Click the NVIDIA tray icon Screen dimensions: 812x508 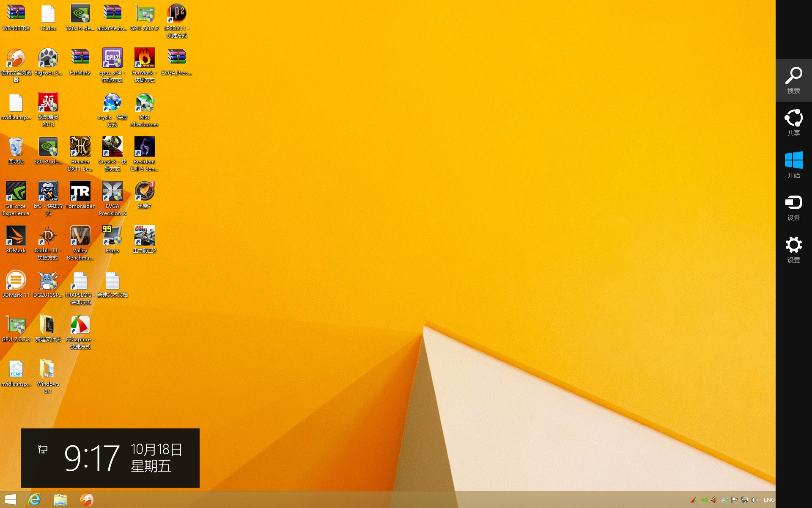click(x=704, y=500)
